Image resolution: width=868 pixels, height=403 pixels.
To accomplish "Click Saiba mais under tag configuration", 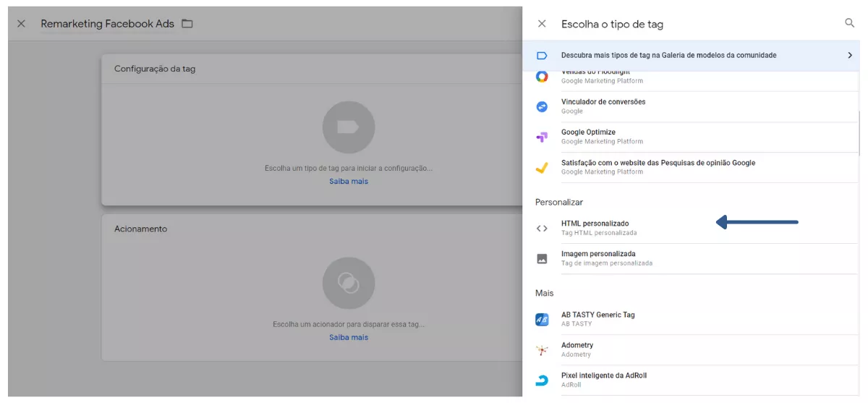I will click(x=349, y=181).
